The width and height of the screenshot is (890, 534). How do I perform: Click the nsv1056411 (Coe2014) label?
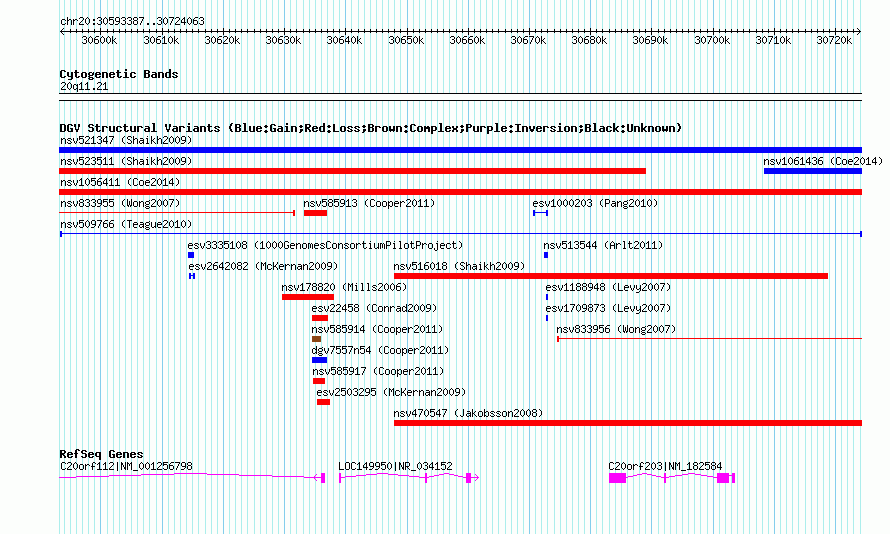120,182
